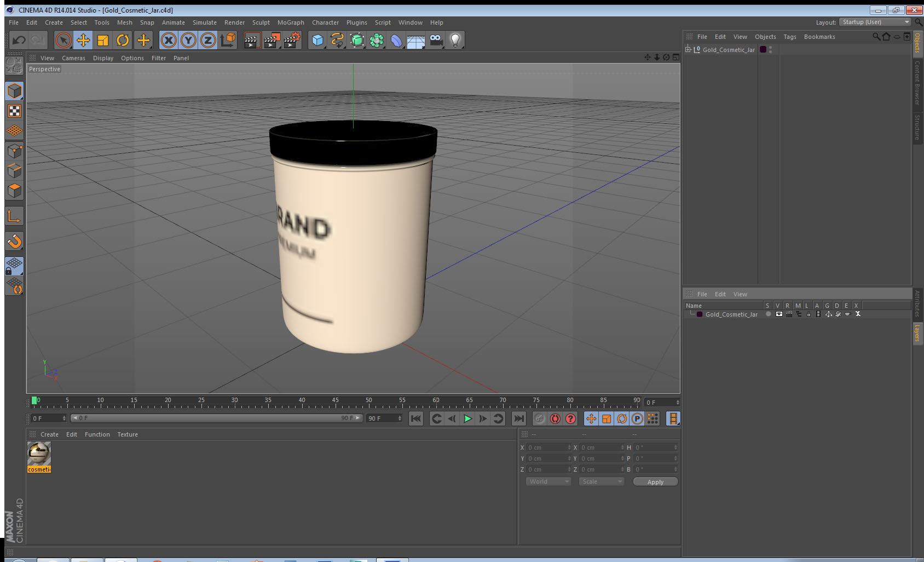Select the Live Selection tool
This screenshot has width=924, height=562.
coord(63,40)
